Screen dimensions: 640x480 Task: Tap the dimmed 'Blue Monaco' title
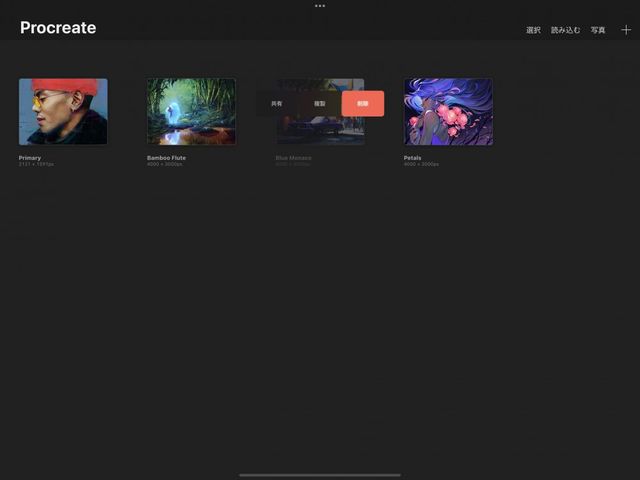[293, 158]
